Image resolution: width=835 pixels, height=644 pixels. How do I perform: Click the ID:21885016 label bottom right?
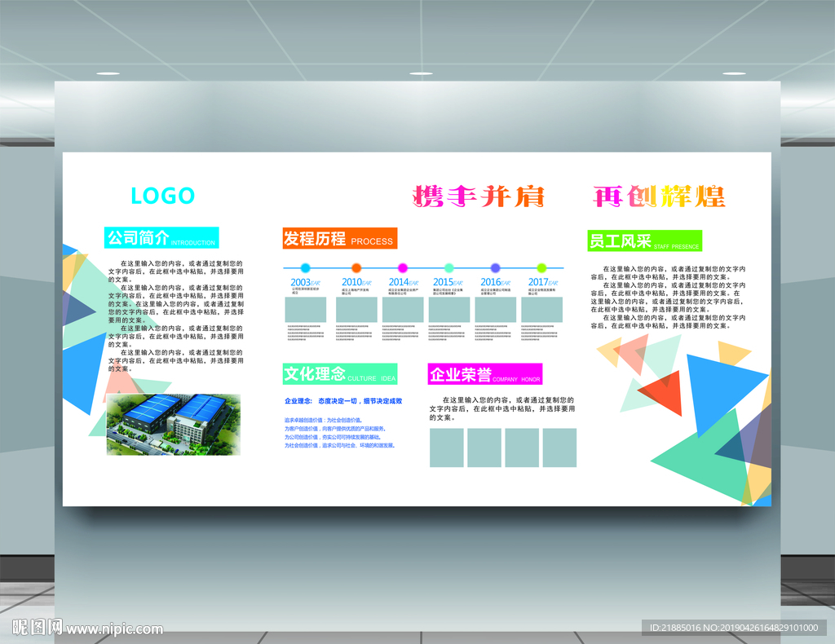[x=675, y=628]
